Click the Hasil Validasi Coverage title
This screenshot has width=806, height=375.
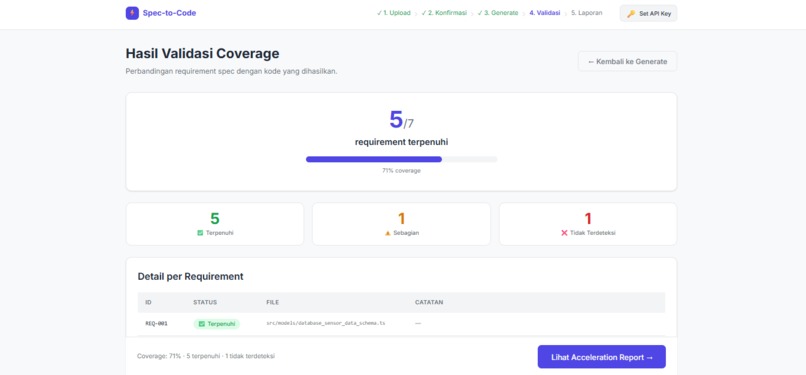(203, 53)
